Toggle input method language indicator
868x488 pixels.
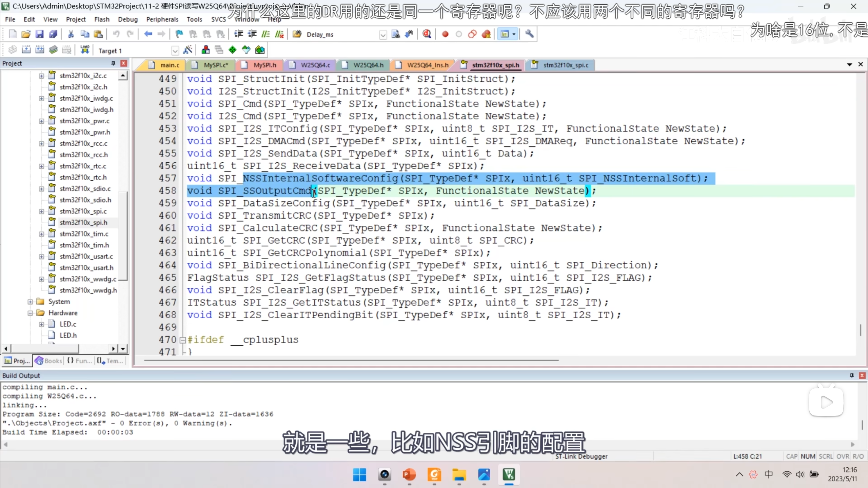click(x=768, y=474)
